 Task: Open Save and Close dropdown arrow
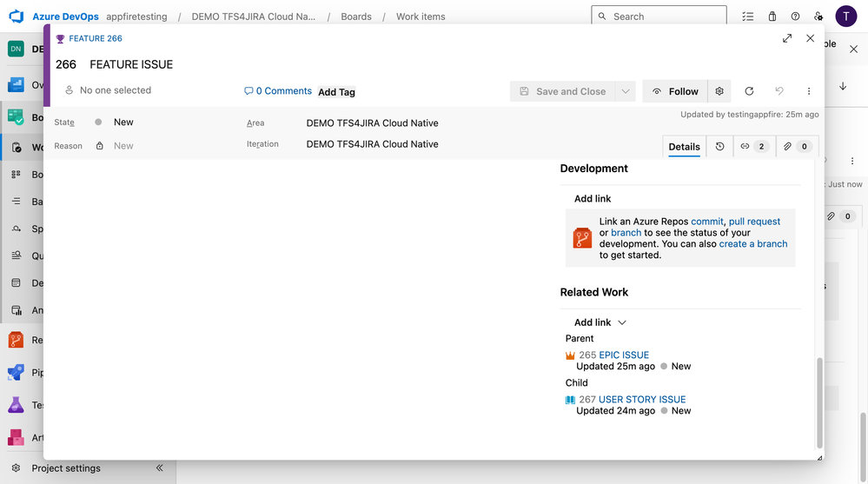click(x=626, y=91)
